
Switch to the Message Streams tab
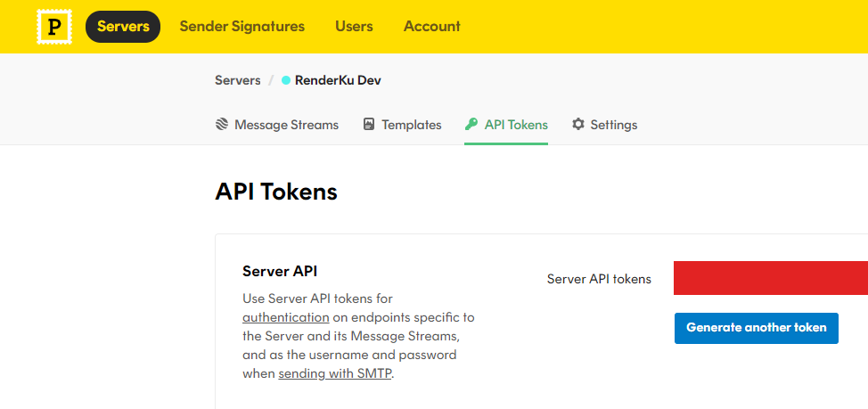click(x=277, y=125)
